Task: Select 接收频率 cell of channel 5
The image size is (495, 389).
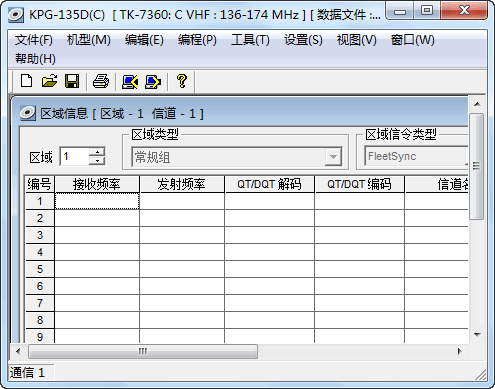Action: click(97, 269)
